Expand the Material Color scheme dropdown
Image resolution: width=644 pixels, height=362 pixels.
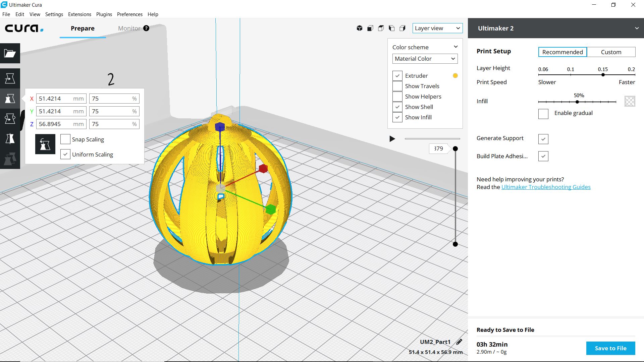click(x=425, y=59)
